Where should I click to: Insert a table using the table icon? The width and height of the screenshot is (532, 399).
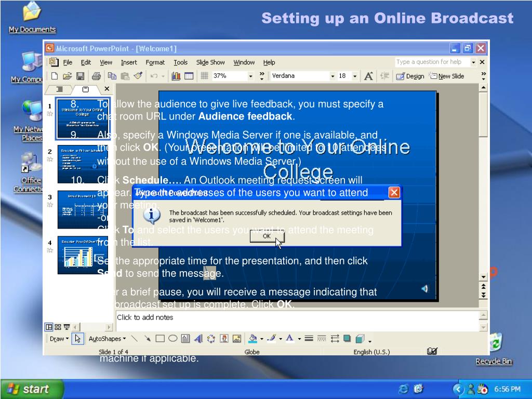click(x=189, y=76)
